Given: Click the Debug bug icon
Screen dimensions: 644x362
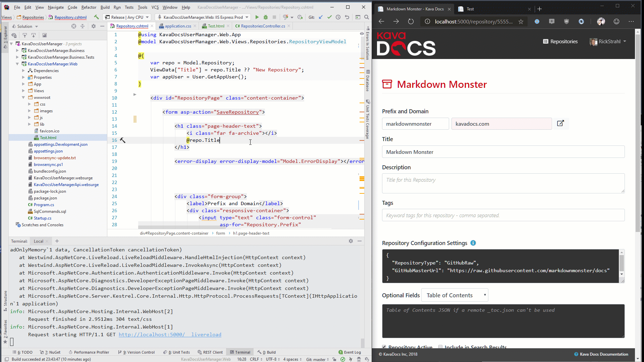Looking at the screenshot, I should 266,17.
